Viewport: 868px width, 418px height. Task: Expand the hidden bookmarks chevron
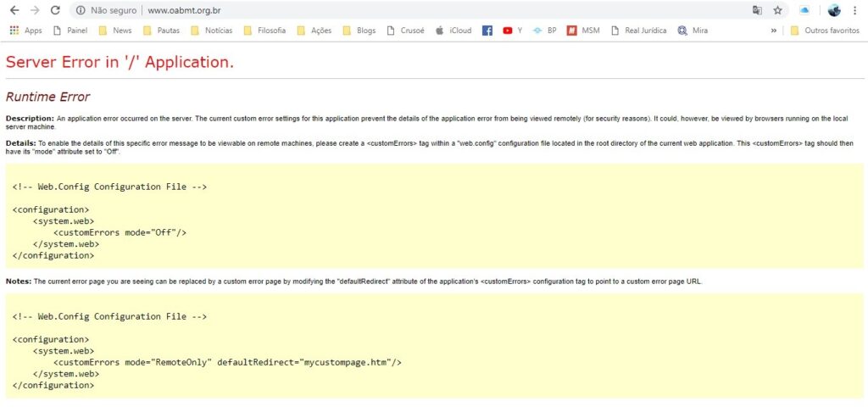pyautogui.click(x=773, y=31)
